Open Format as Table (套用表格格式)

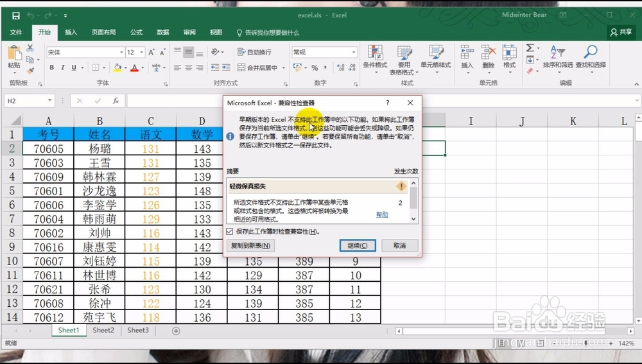(x=404, y=60)
